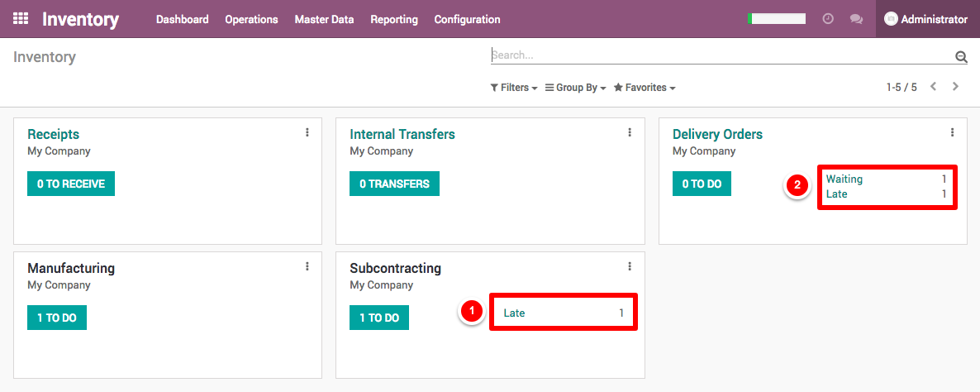Expand the Filters dropdown
The height and width of the screenshot is (392, 980).
(x=514, y=88)
